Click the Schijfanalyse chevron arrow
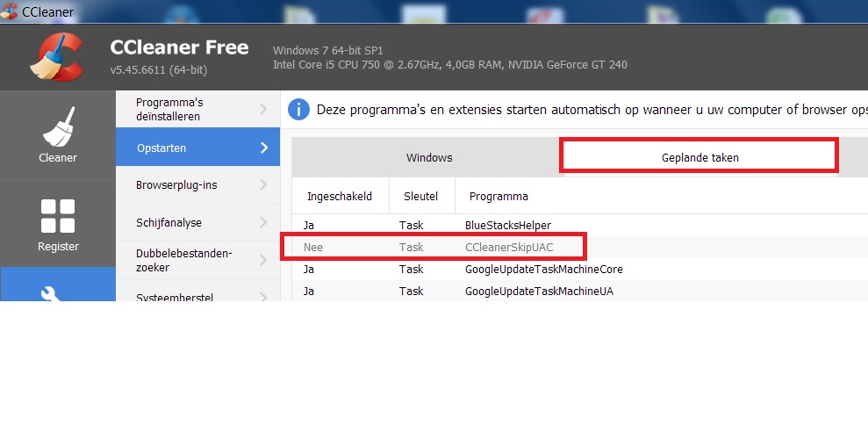 [263, 223]
